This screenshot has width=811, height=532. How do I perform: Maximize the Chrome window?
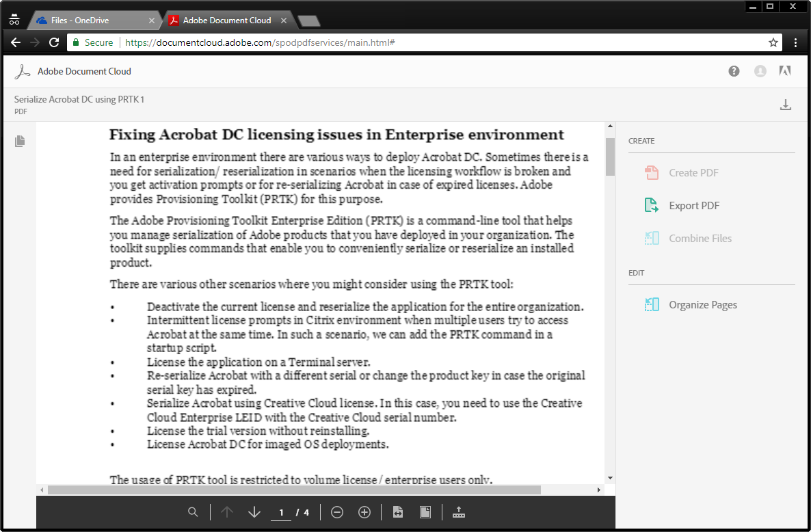click(x=770, y=7)
